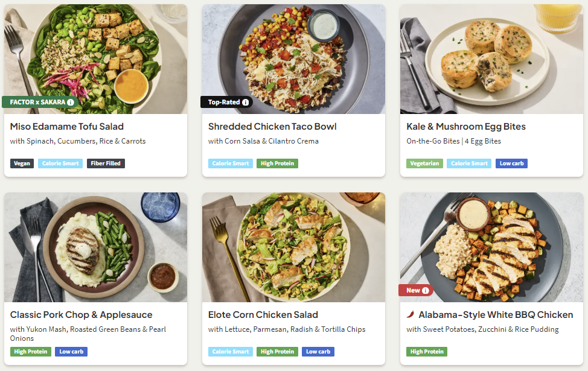Click the Fiber Filled tag
The width and height of the screenshot is (588, 371).
click(106, 163)
